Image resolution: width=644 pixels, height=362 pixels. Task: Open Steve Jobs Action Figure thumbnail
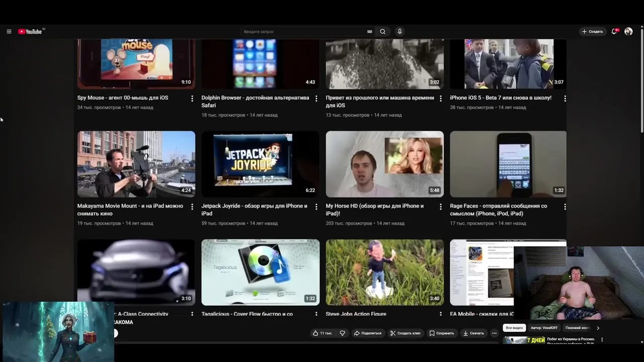[384, 272]
